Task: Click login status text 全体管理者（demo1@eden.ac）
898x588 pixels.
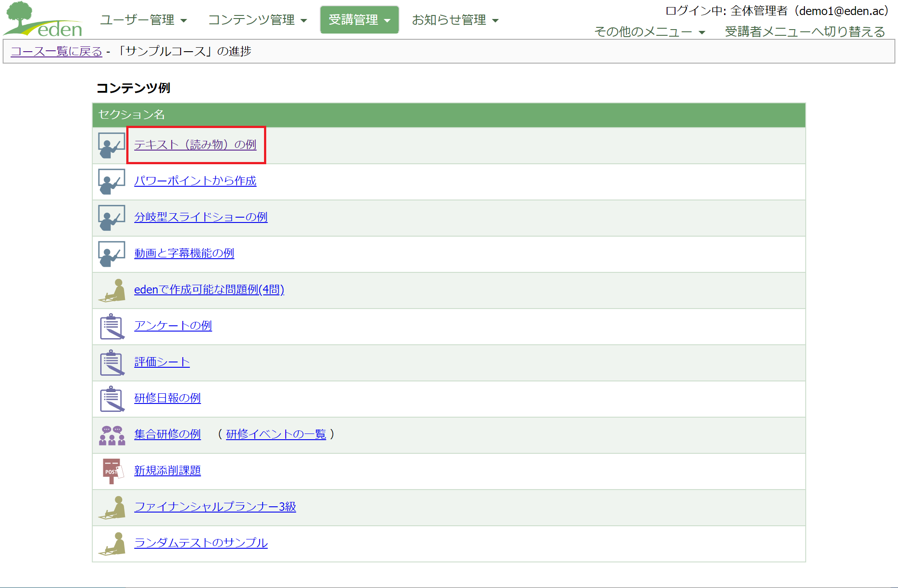Action: point(809,11)
